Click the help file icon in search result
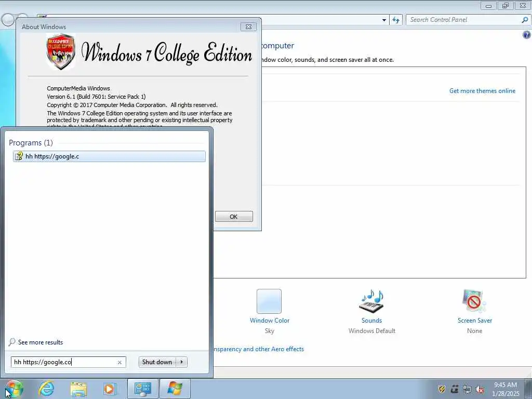The width and height of the screenshot is (532, 399). [x=19, y=156]
